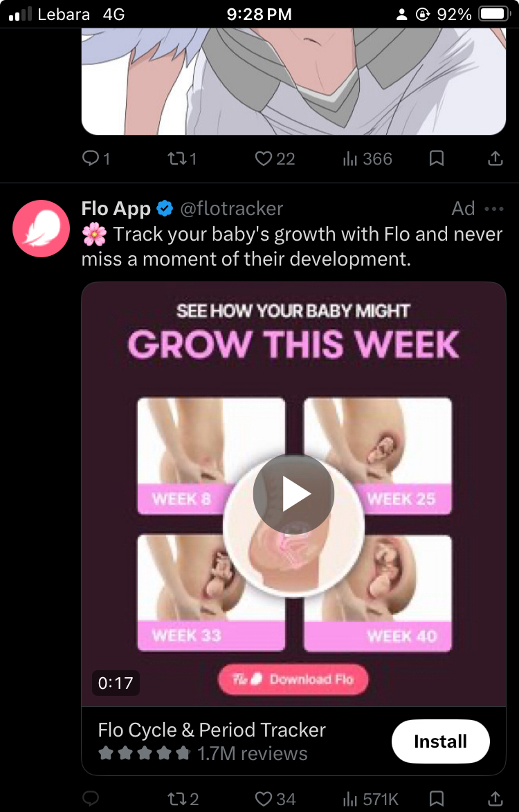The width and height of the screenshot is (519, 812).
Task: Play the Flo baby growth video
Action: (x=293, y=494)
